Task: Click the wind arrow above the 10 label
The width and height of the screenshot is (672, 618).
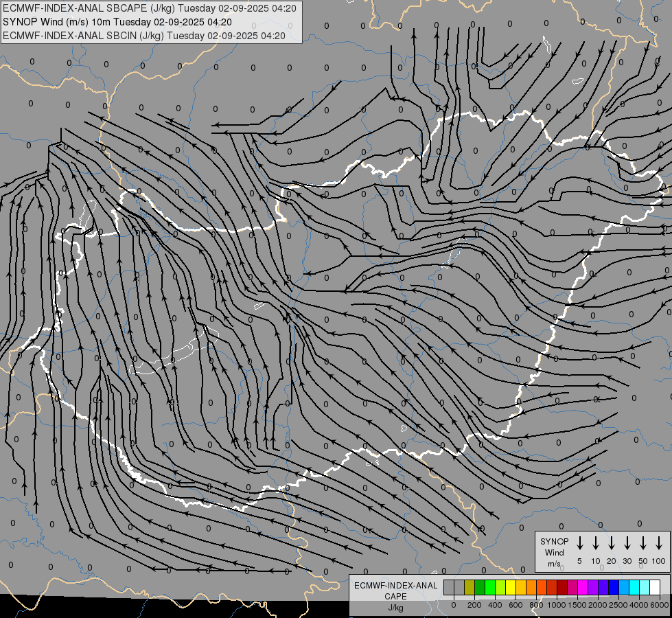Action: coord(596,543)
